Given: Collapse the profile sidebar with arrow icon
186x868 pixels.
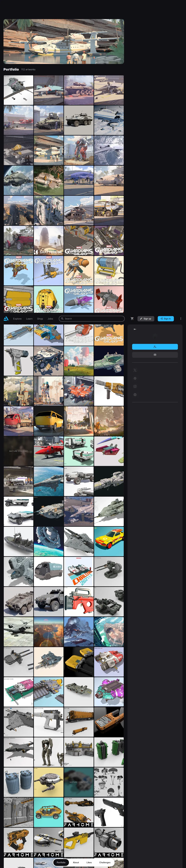Looking at the screenshot, I should click(135, 329).
